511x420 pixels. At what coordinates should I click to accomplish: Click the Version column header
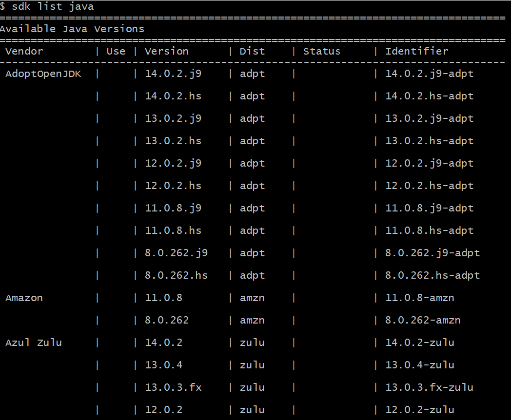pyautogui.click(x=167, y=52)
